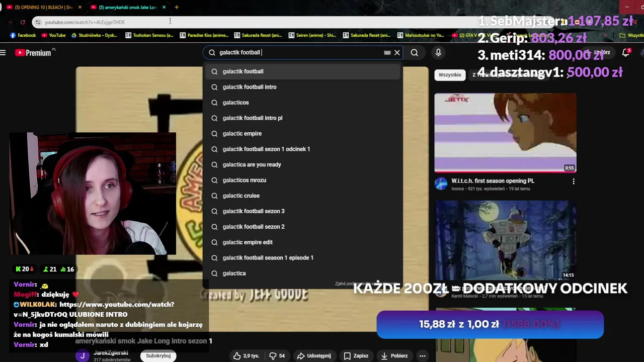Open more actions ellipsis below the video
Viewport: 644px width, 362px height.
tap(423, 355)
